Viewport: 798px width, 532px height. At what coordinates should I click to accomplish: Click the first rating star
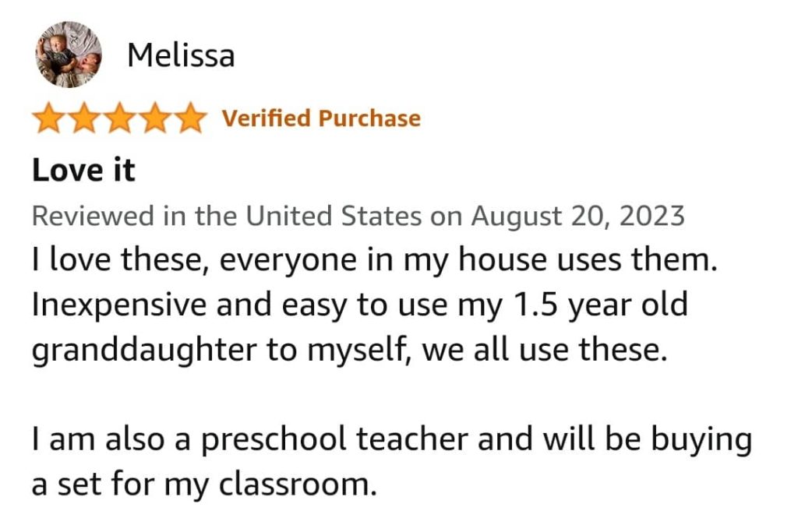(x=49, y=118)
